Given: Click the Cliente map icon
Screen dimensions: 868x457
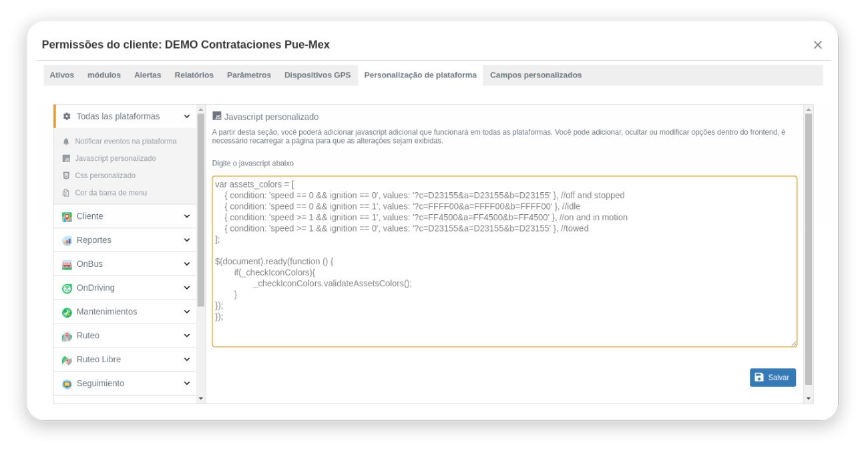Looking at the screenshot, I should pos(67,217).
